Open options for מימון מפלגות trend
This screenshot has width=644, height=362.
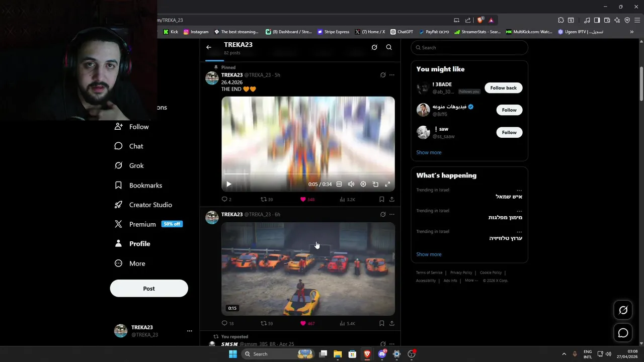coord(519,211)
